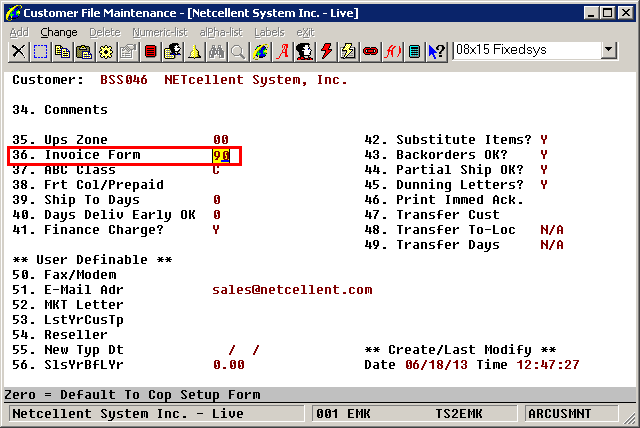Open the yellow gear settings icon
640x428 pixels.
click(107, 52)
